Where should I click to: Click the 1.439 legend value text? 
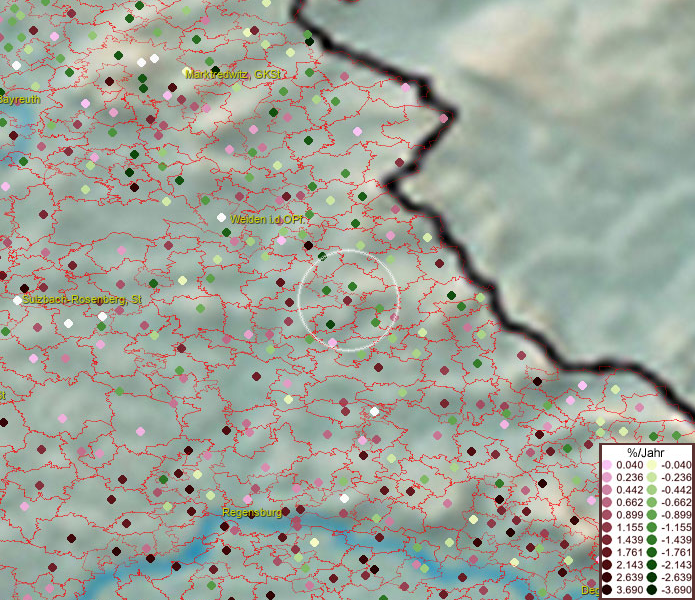coord(629,540)
